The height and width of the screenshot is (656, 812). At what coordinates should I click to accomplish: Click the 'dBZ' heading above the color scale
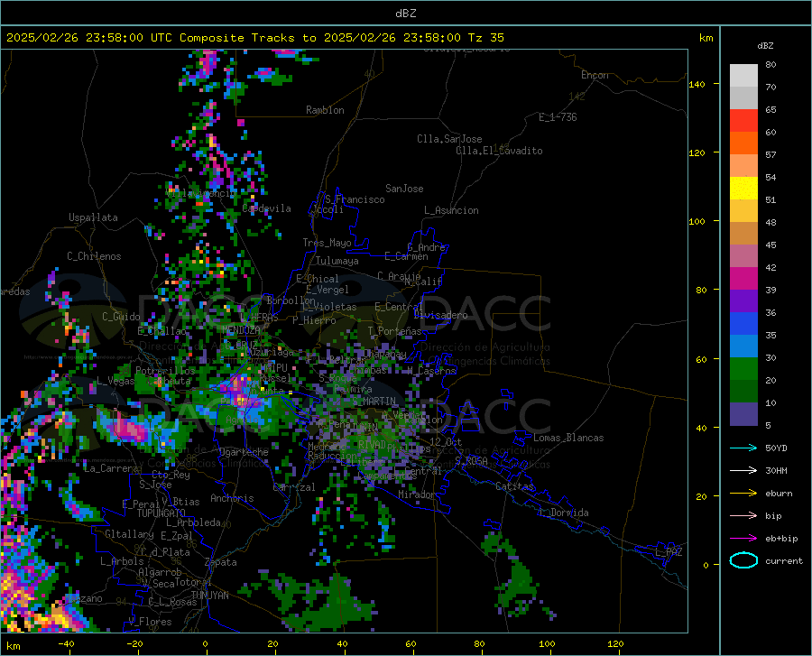(765, 45)
